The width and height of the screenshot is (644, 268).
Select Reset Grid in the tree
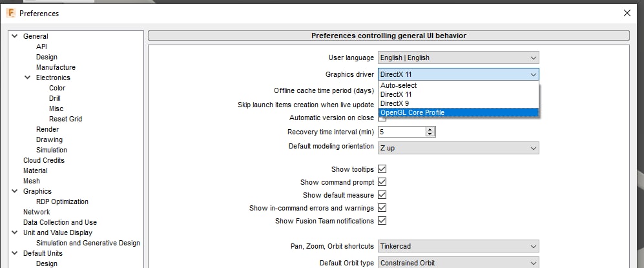pos(65,119)
